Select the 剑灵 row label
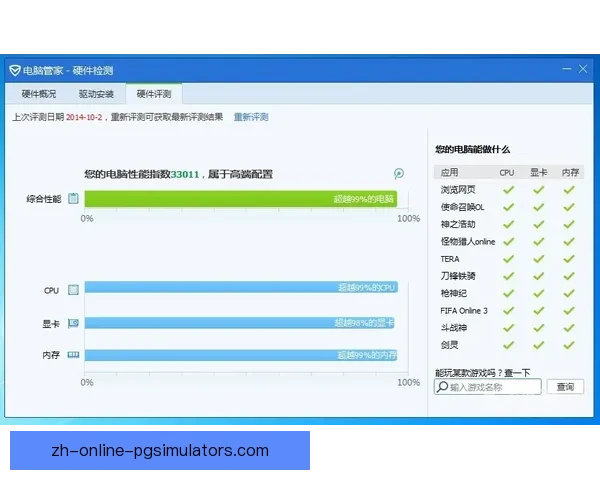 449,345
